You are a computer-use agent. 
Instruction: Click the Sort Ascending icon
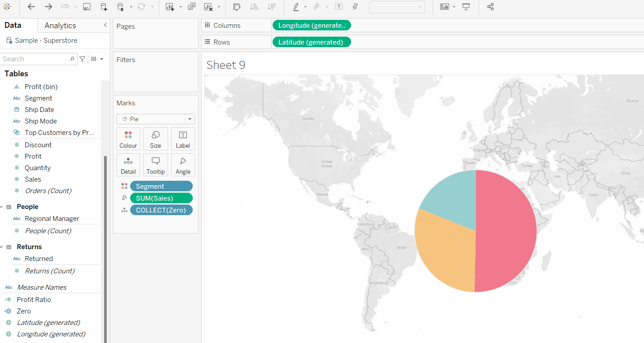pyautogui.click(x=255, y=7)
